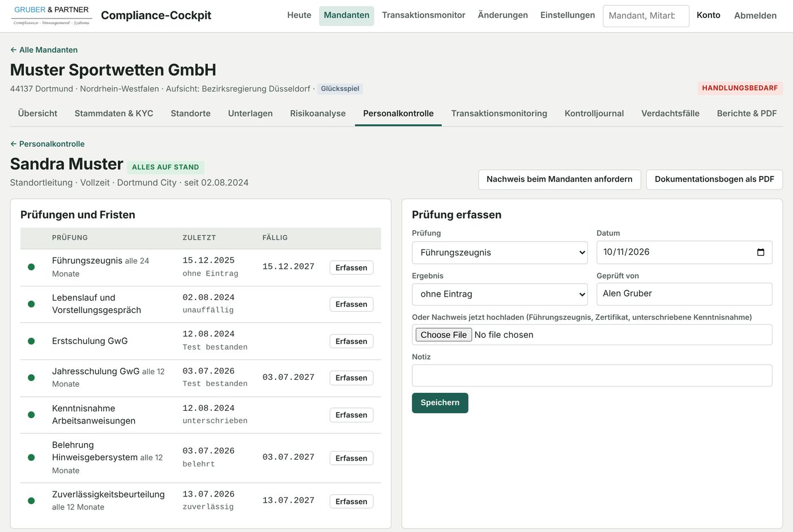The height and width of the screenshot is (532, 793).
Task: Go back via Alle Mandanten arrow link
Action: coord(44,50)
